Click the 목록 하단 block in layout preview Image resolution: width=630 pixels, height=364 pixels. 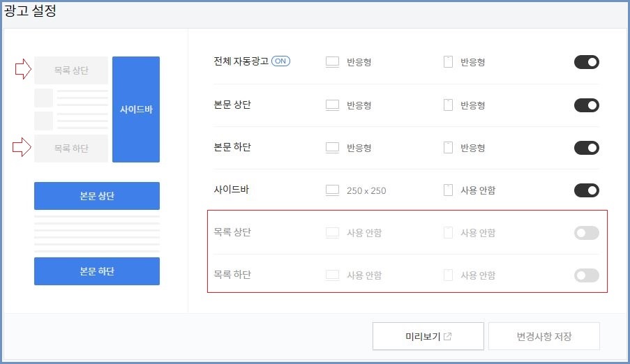click(x=71, y=149)
